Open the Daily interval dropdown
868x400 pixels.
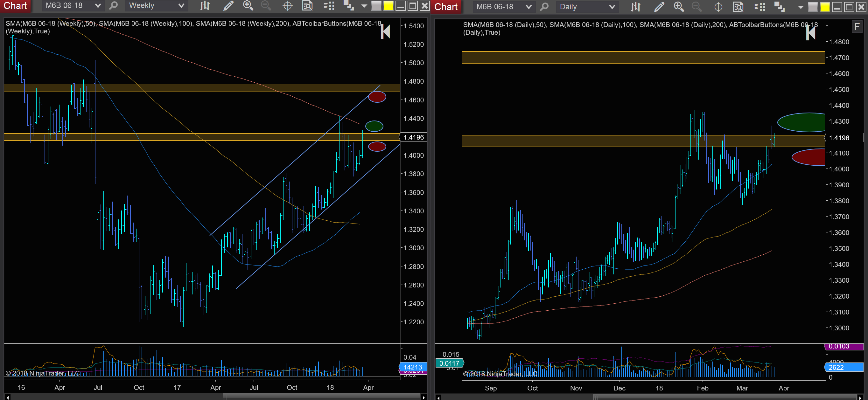tap(587, 7)
